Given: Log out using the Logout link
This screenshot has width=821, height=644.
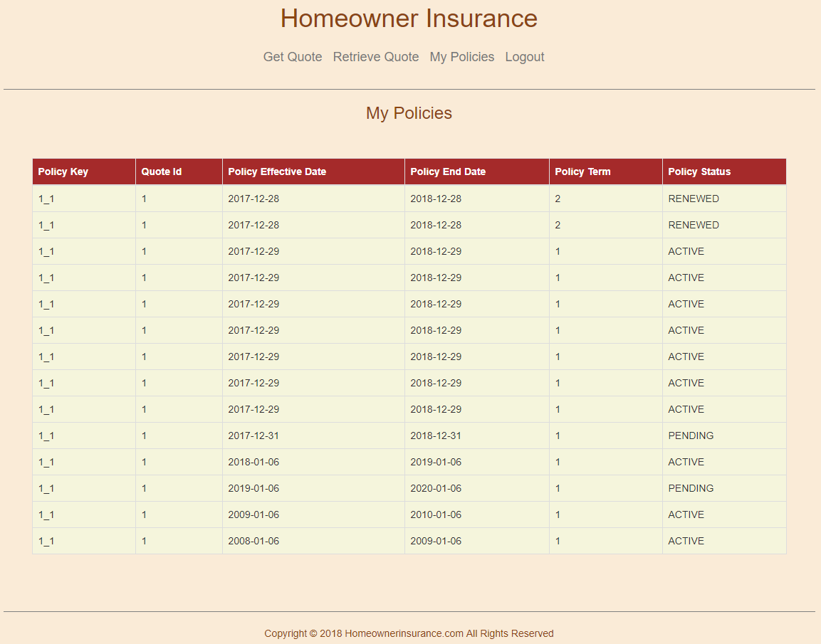Looking at the screenshot, I should point(525,57).
